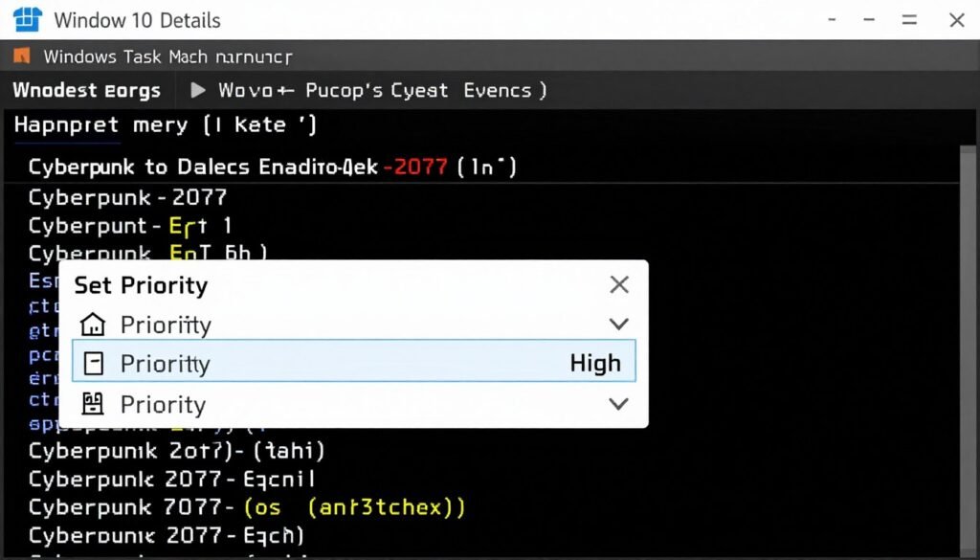Click the play arrow icon near Wovo
The image size is (980, 560).
click(x=196, y=90)
